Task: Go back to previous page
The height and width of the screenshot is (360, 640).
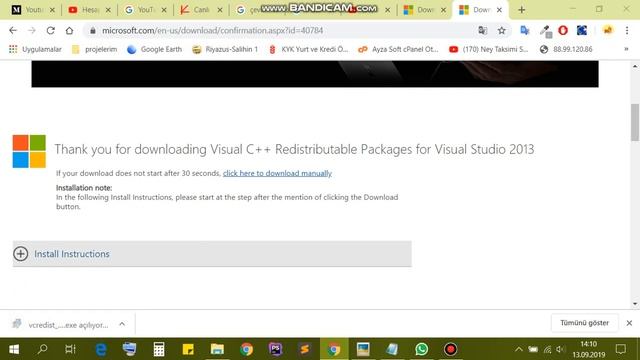Action: (13, 31)
